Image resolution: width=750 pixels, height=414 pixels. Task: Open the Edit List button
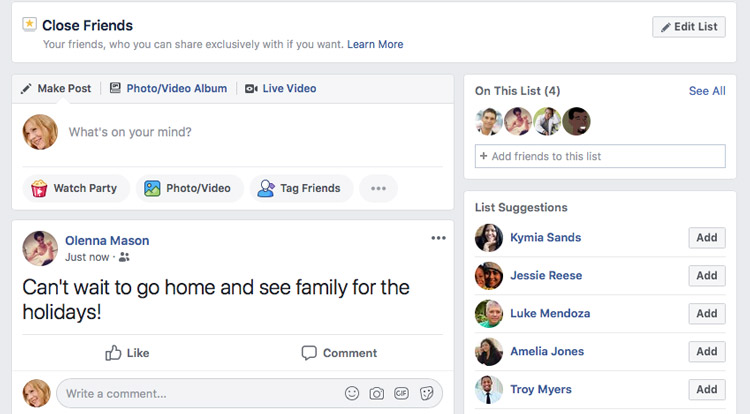click(689, 27)
